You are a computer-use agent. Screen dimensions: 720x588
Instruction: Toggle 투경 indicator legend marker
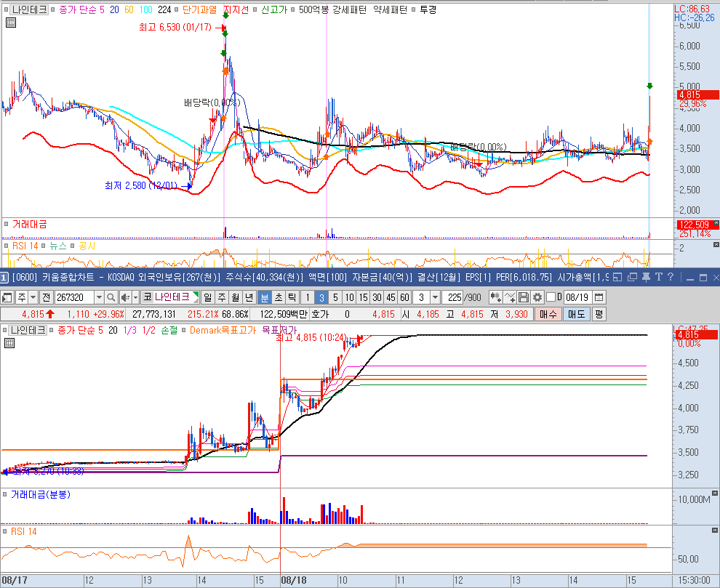point(413,9)
